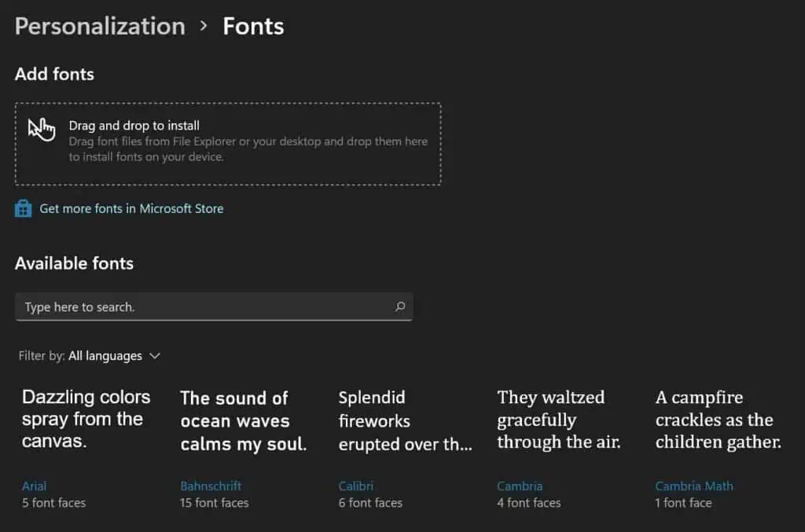Click the Microsoft Store bag icon
Image resolution: width=805 pixels, height=532 pixels.
[x=23, y=208]
